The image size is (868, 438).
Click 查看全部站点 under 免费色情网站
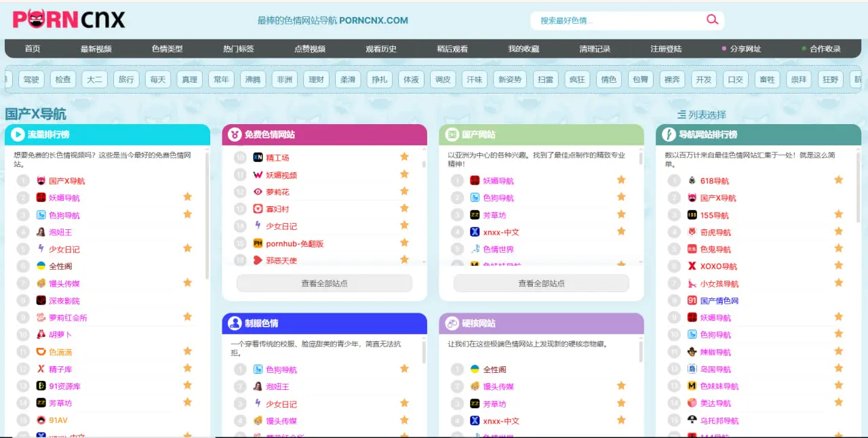pyautogui.click(x=324, y=283)
